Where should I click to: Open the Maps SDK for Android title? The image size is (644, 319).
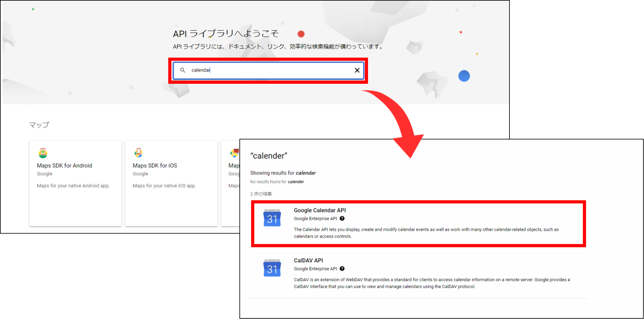point(64,166)
